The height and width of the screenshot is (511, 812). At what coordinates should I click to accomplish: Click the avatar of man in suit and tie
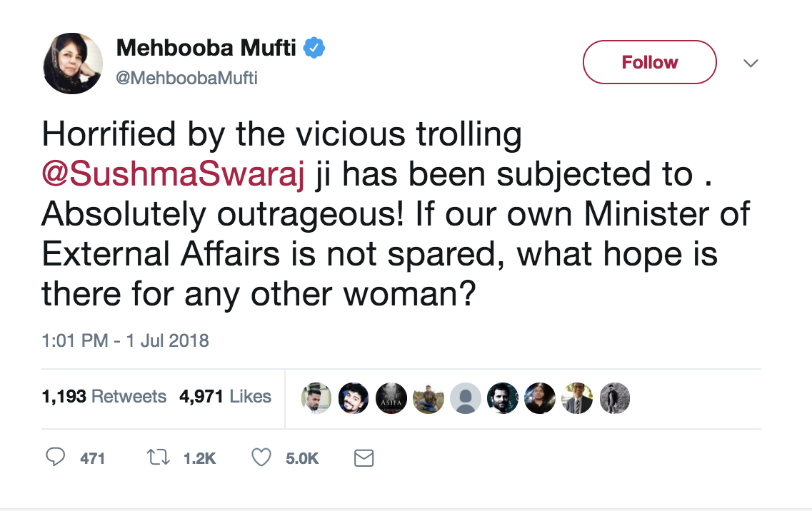click(577, 398)
